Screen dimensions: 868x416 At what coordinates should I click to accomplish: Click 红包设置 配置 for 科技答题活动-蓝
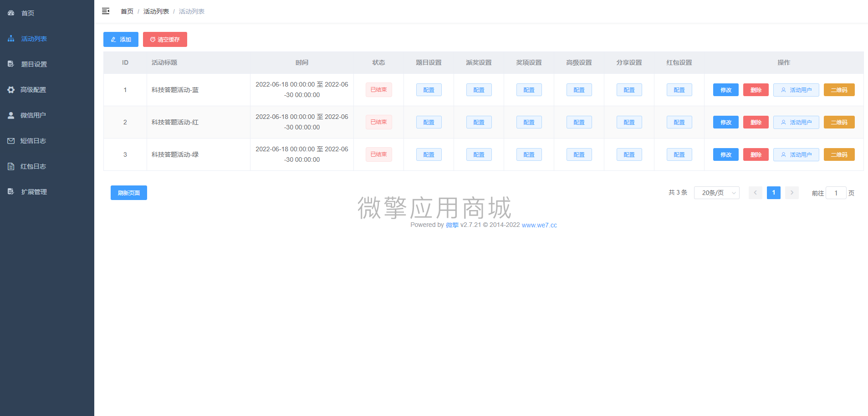click(679, 90)
